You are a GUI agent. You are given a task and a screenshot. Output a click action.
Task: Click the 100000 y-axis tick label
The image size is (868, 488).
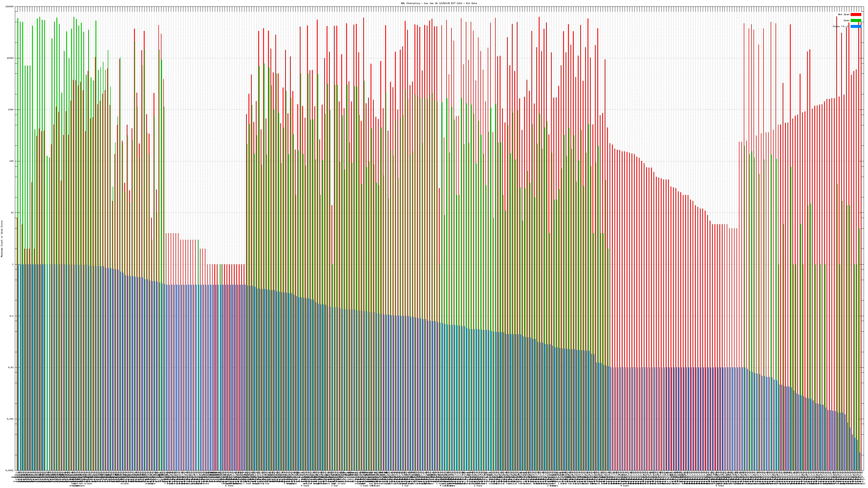pos(10,7)
